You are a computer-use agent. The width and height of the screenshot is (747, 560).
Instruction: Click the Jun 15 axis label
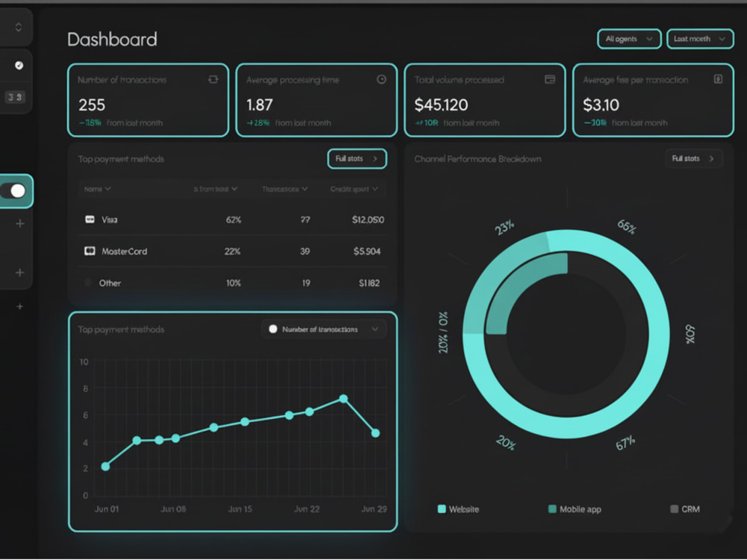pyautogui.click(x=240, y=509)
